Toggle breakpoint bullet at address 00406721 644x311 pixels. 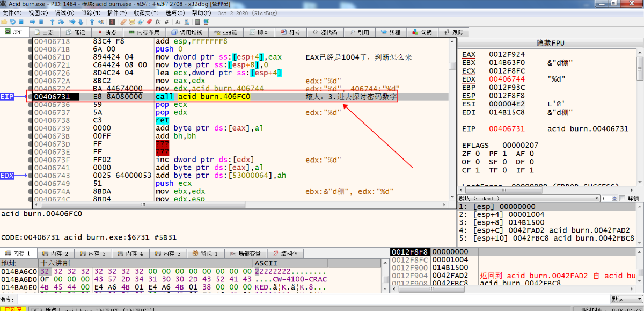(30, 65)
